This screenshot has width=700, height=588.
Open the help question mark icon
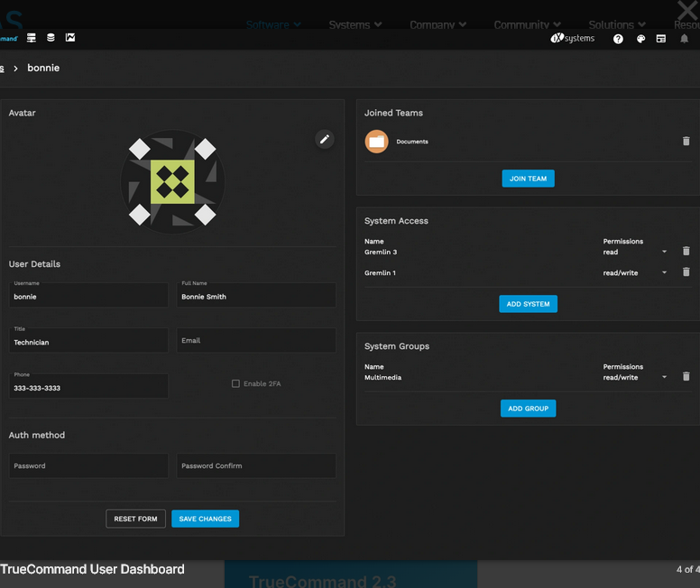[618, 39]
